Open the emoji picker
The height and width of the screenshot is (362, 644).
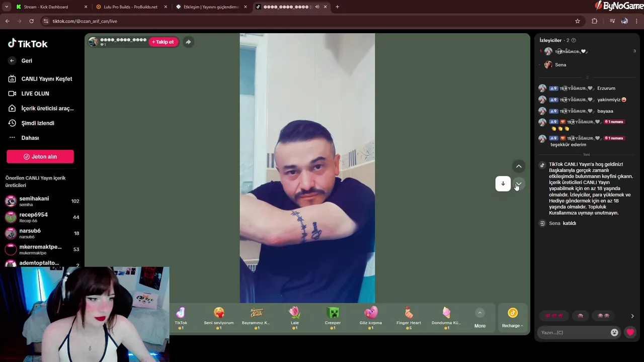coord(614,332)
